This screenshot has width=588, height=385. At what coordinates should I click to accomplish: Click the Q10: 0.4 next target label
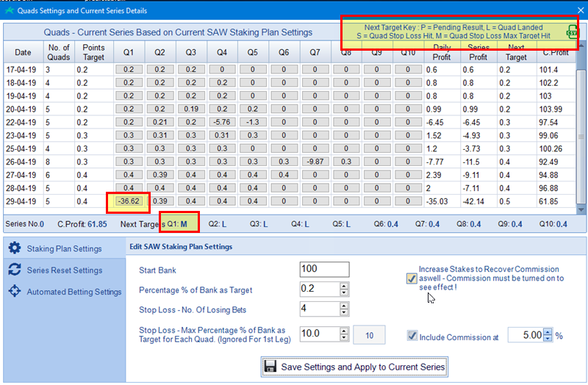(x=553, y=224)
